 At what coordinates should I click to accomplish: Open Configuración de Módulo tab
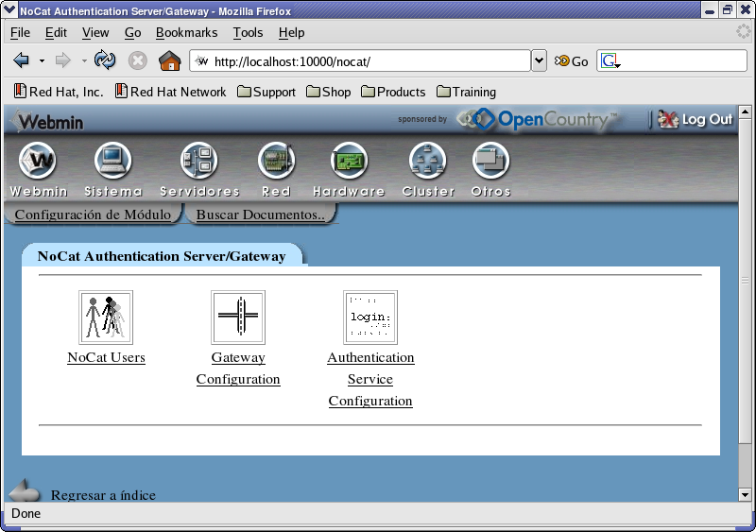click(93, 215)
